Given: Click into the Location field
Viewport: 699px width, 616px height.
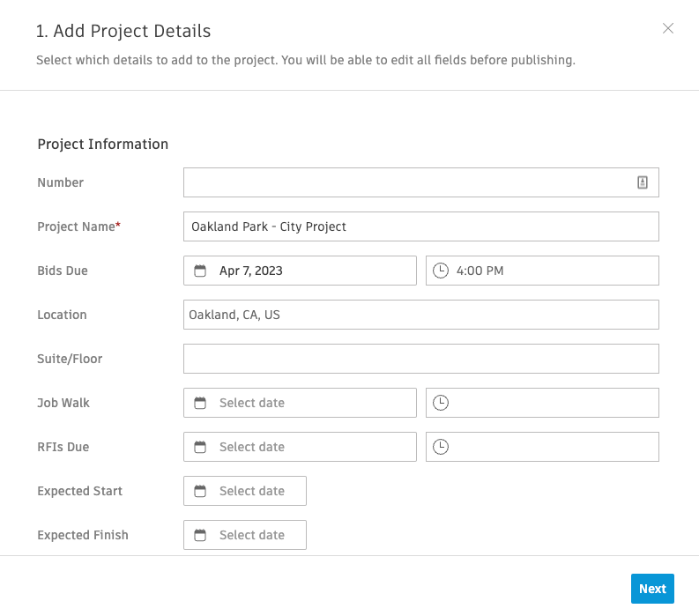Looking at the screenshot, I should tap(420, 315).
